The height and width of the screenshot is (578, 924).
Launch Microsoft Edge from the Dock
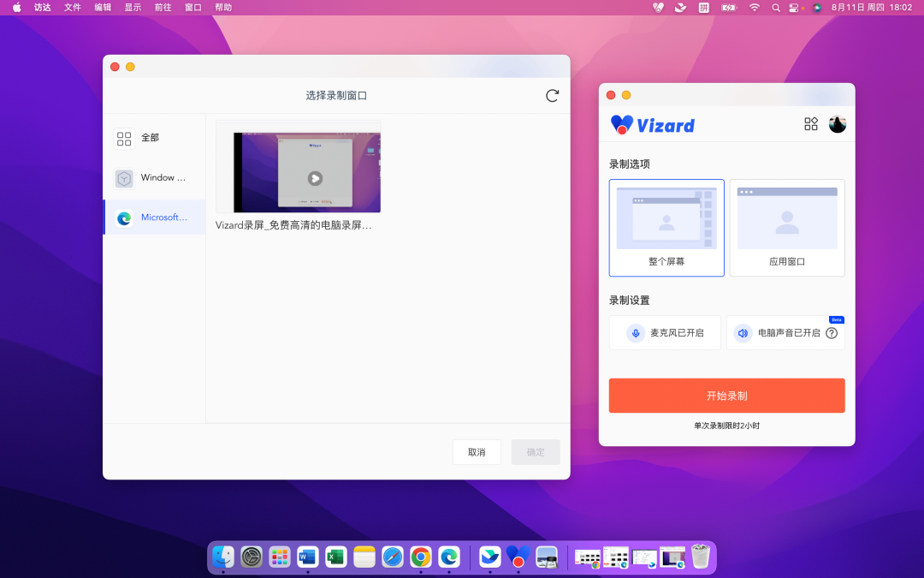[x=448, y=556]
